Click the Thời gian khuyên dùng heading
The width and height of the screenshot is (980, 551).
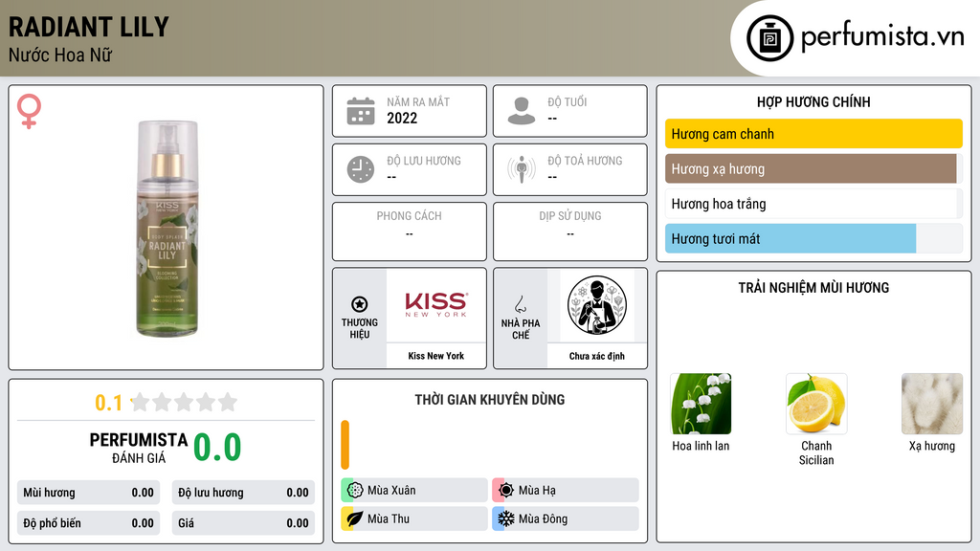[x=490, y=399]
